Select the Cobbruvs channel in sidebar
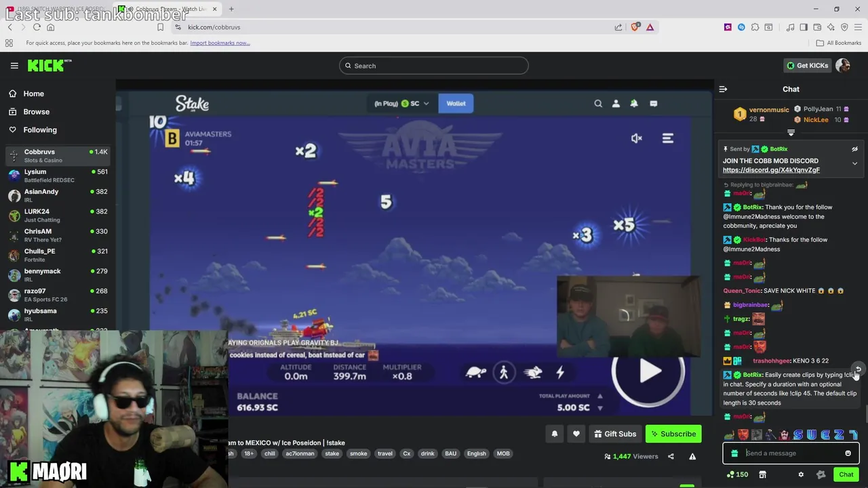 (x=58, y=155)
